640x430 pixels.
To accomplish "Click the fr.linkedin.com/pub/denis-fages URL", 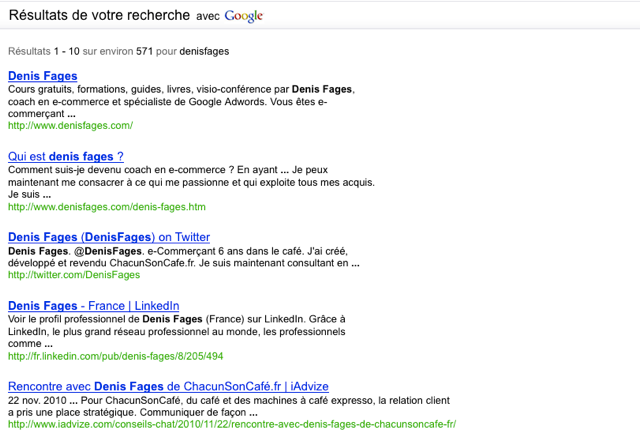I will [x=116, y=356].
